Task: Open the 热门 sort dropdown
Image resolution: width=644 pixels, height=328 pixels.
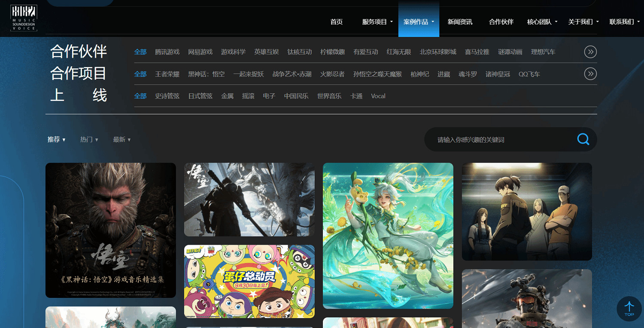Action: [89, 139]
